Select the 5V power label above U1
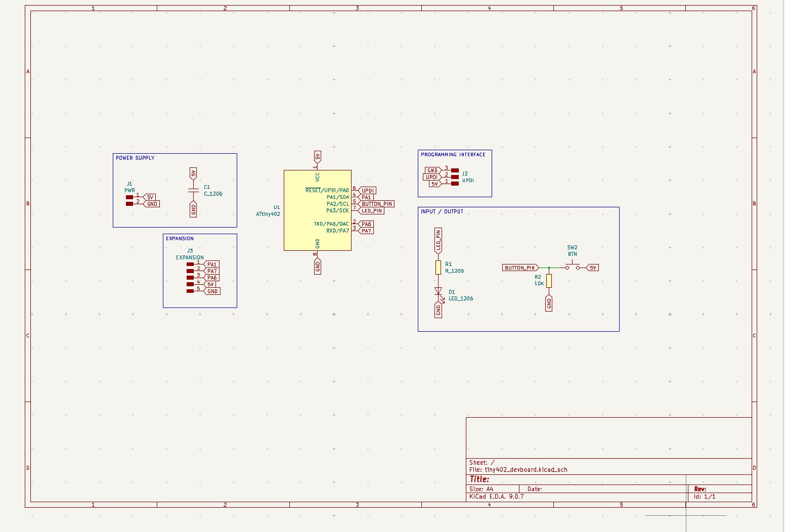 tap(318, 156)
